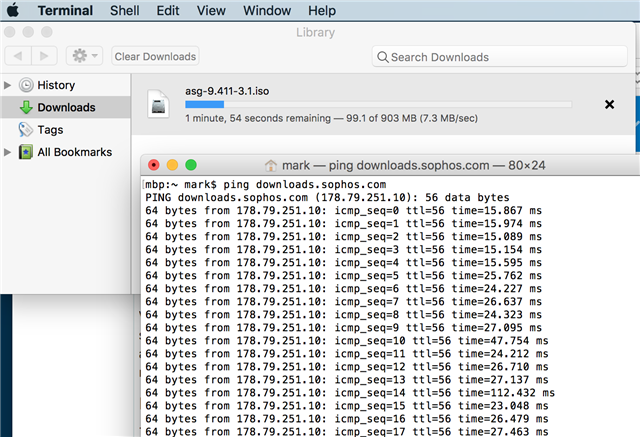640x437 pixels.
Task: Minimize the Terminal window with yellow button
Action: point(172,165)
